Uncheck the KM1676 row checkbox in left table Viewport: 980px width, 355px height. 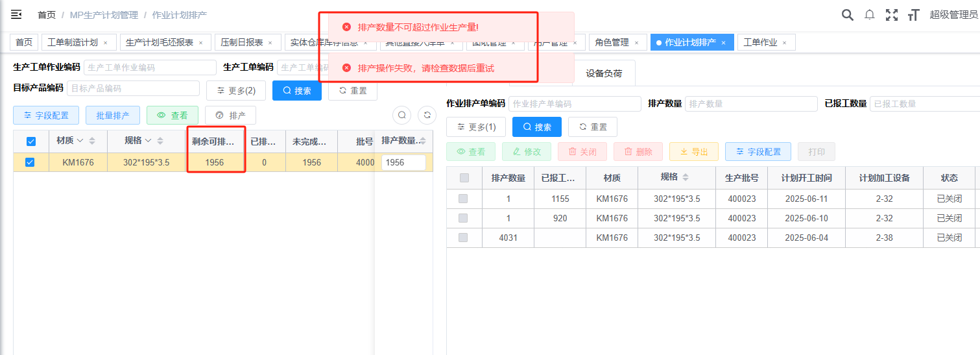pyautogui.click(x=30, y=162)
